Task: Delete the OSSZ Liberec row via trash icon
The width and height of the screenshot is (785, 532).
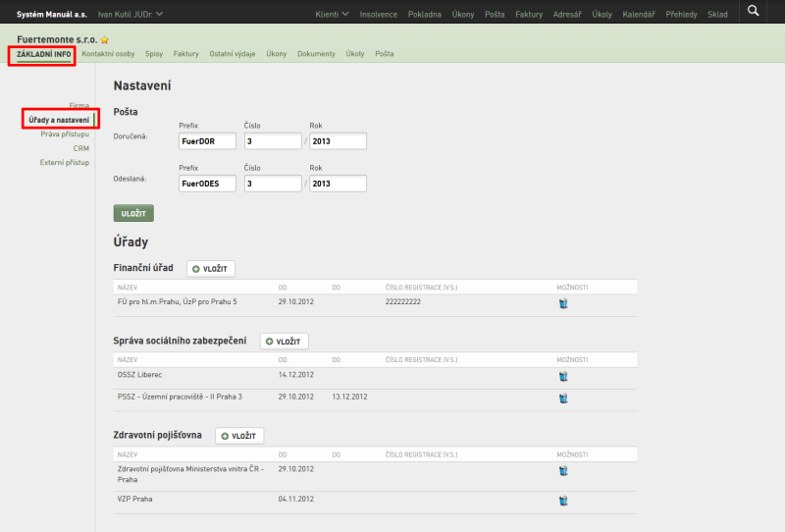Action: [563, 376]
